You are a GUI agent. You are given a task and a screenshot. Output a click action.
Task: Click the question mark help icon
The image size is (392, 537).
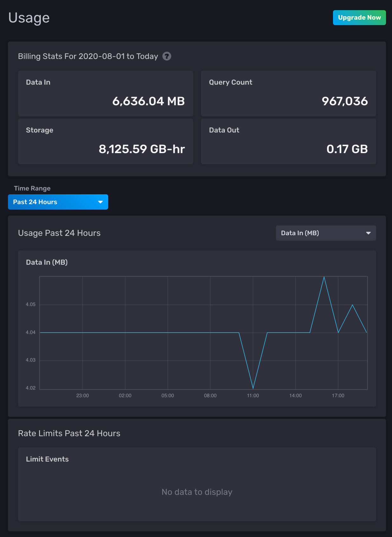pos(167,56)
